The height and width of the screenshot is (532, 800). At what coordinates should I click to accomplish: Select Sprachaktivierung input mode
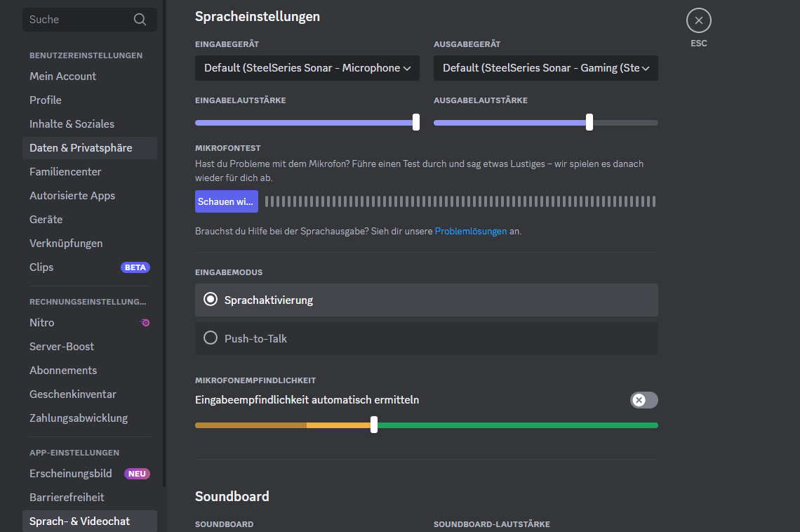point(426,300)
